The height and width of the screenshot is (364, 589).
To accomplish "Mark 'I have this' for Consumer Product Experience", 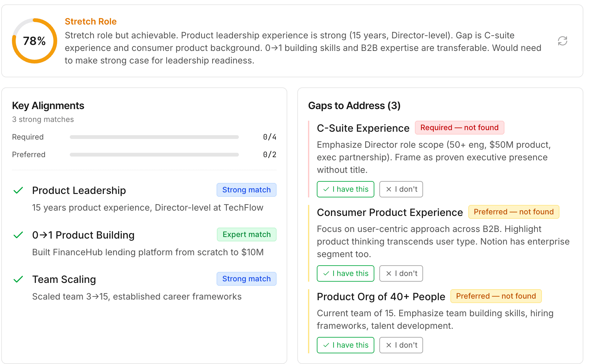I will point(345,273).
